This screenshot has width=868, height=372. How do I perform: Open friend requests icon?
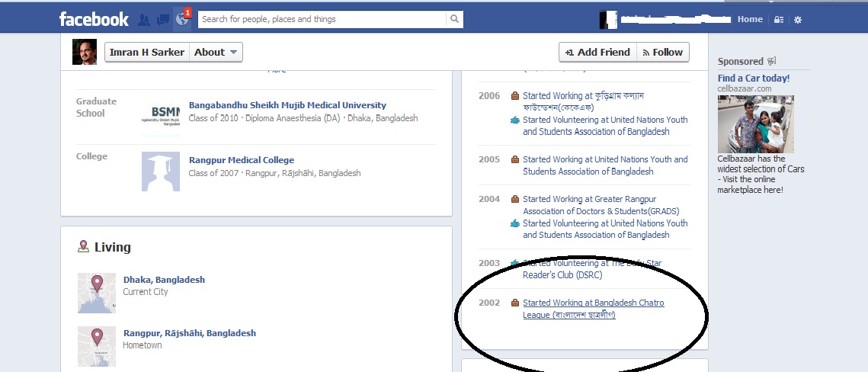[144, 20]
